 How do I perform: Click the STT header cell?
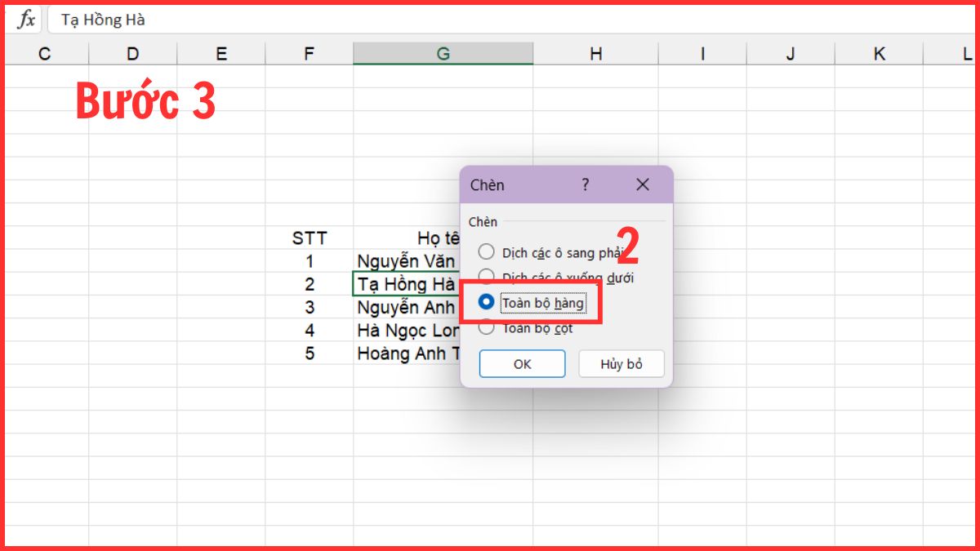pyautogui.click(x=309, y=238)
